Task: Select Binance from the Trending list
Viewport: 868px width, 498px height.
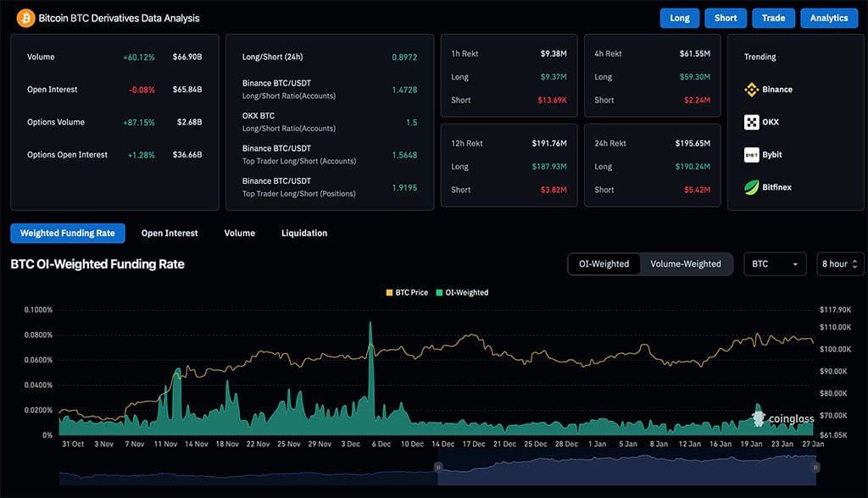Action: 770,89
